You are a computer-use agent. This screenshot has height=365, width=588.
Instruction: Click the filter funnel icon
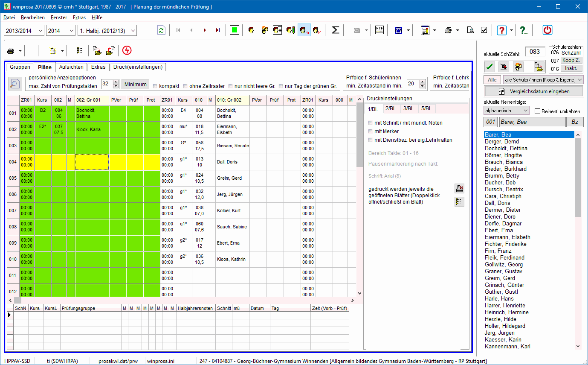point(504,67)
